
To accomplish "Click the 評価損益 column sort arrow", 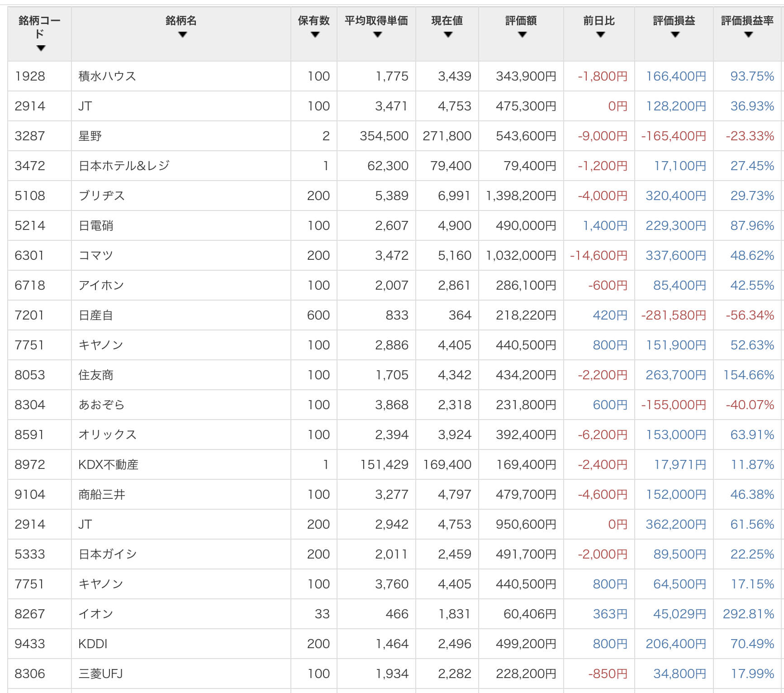I will tap(675, 35).
